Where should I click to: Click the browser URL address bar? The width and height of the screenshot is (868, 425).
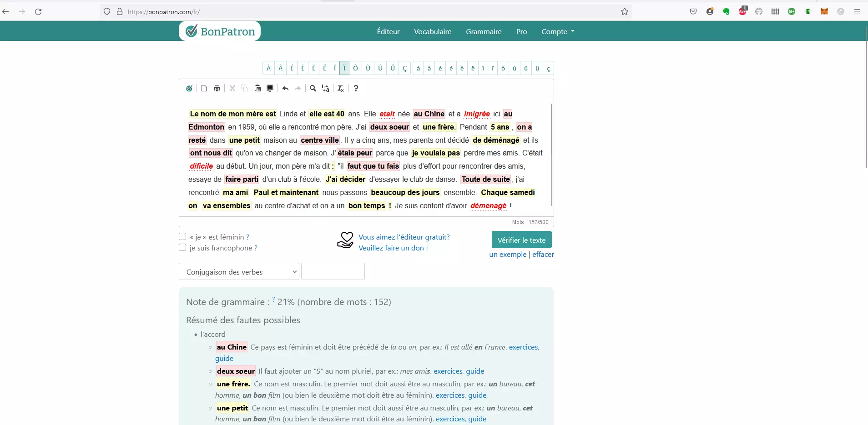[366, 11]
